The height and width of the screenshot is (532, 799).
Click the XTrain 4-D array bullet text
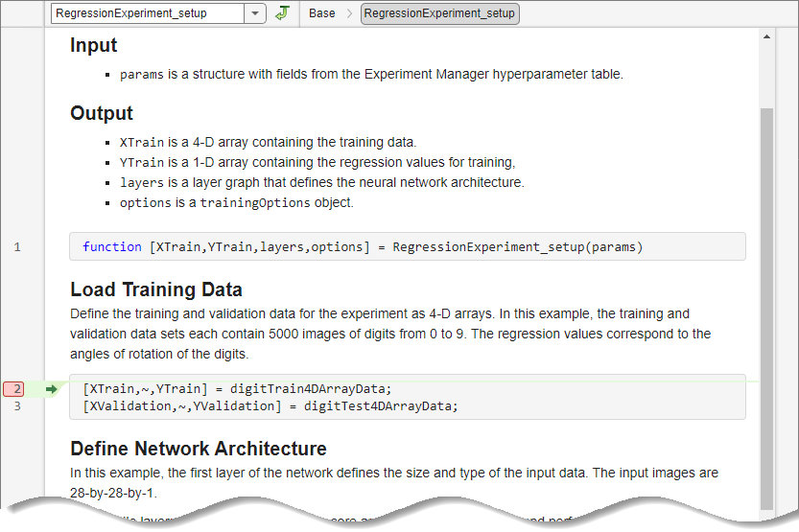click(x=268, y=142)
